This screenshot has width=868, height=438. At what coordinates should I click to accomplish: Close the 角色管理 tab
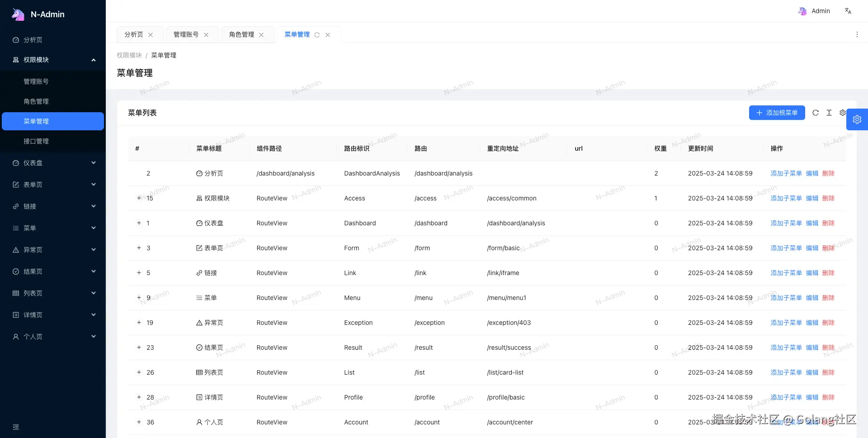coord(261,35)
